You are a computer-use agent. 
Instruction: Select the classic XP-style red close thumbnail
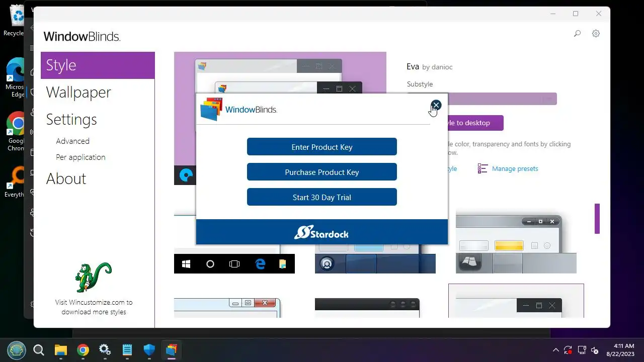pos(227,307)
